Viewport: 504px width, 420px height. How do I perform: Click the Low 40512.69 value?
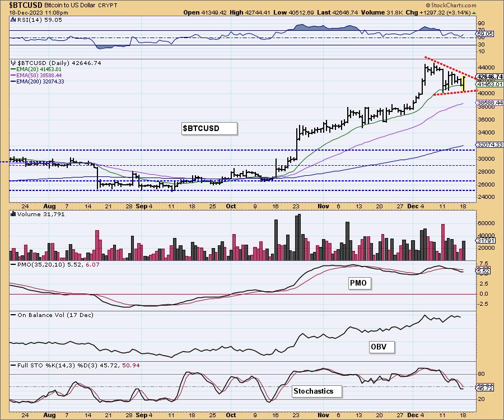pyautogui.click(x=293, y=12)
